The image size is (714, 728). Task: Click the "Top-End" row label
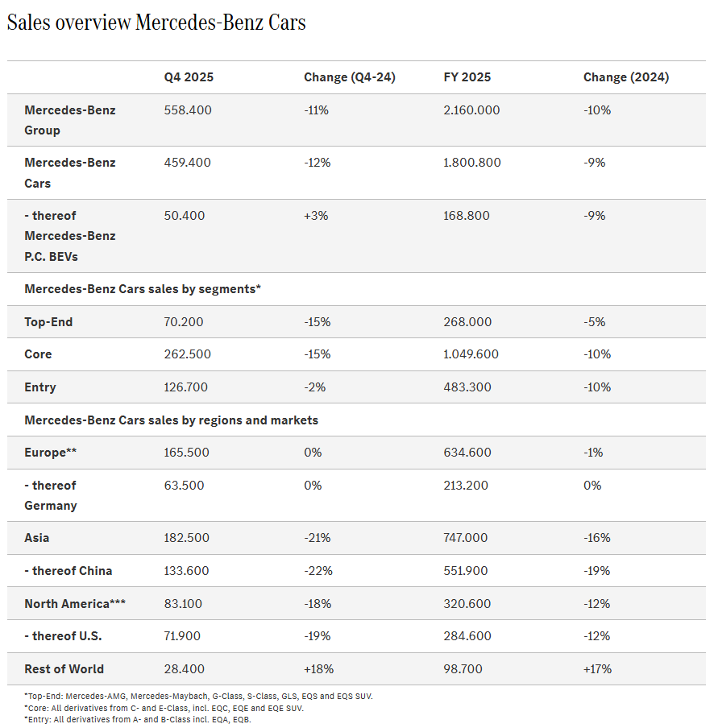coord(48,321)
